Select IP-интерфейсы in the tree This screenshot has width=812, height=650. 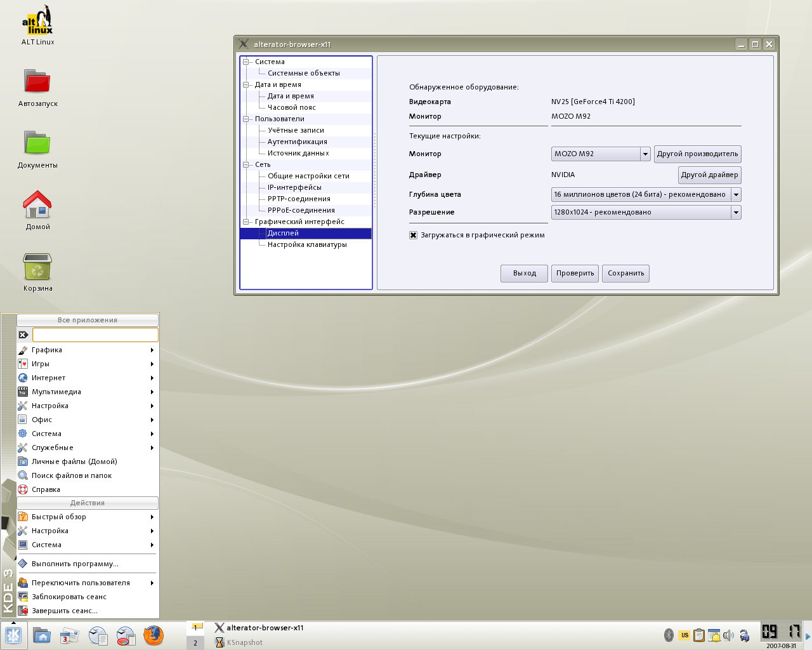[294, 187]
